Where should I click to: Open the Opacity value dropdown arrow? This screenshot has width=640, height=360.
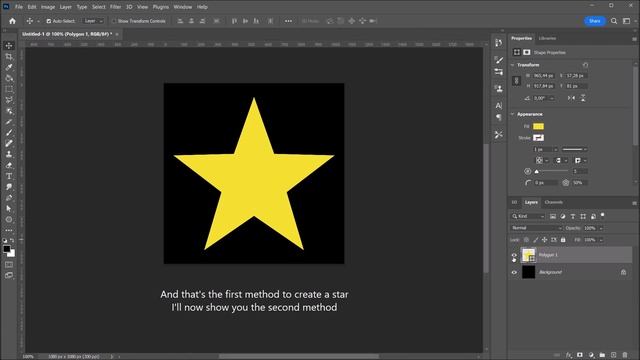coord(601,228)
